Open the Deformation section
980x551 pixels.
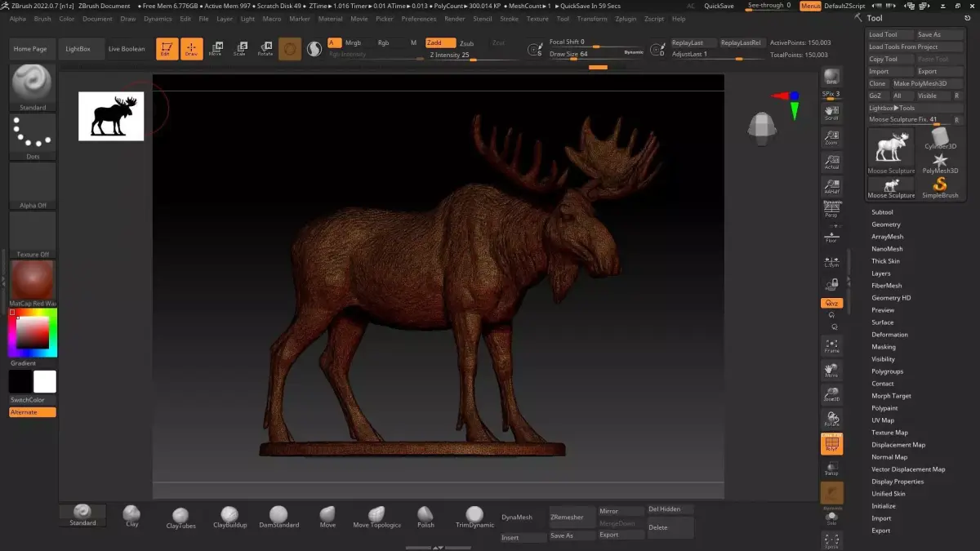click(x=889, y=335)
